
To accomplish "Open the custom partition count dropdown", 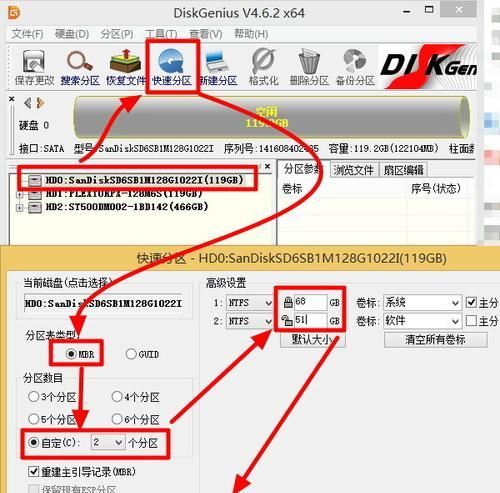I will coord(108,442).
